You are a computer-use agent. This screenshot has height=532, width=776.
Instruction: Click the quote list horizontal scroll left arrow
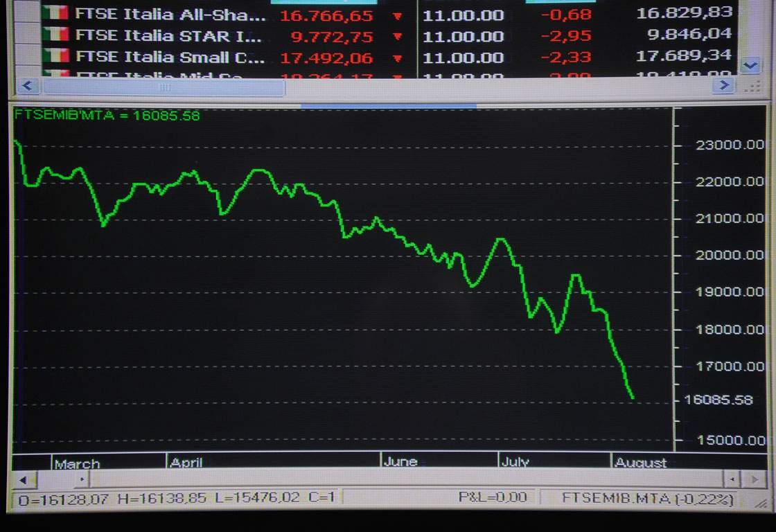click(x=27, y=86)
